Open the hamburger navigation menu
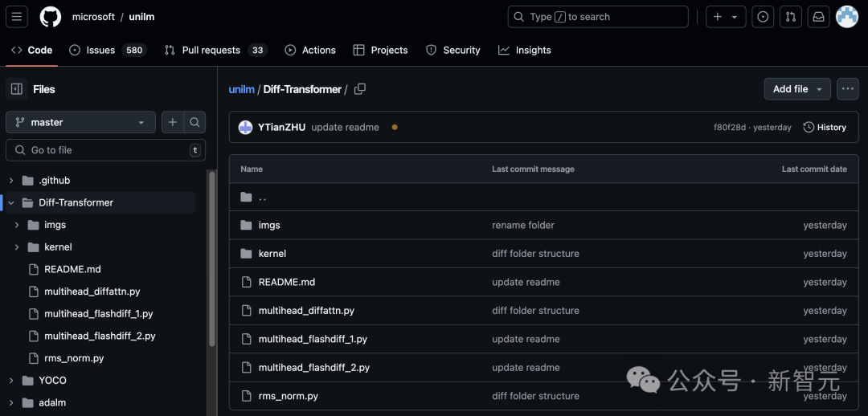Screen dimensions: 868x416 (17, 17)
